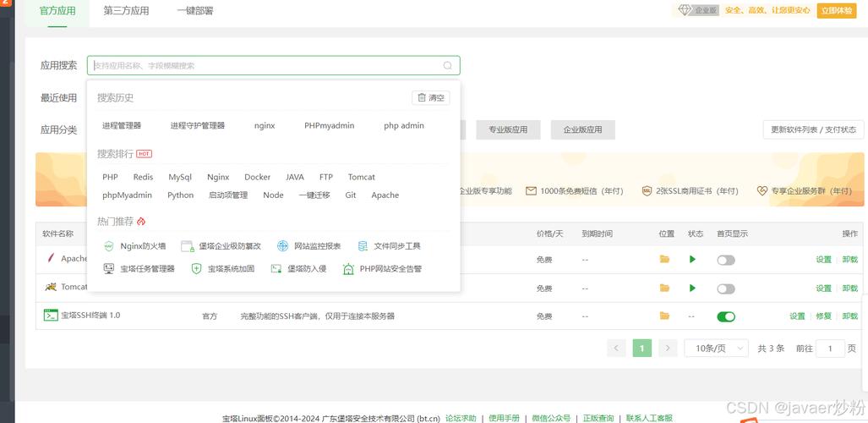Click the search magnifier icon in search box
This screenshot has width=868, height=423.
coord(447,65)
